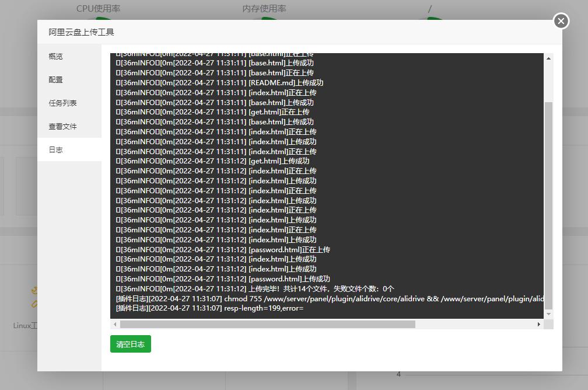Open the 配置 tab
This screenshot has width=588, height=390.
tap(69, 79)
